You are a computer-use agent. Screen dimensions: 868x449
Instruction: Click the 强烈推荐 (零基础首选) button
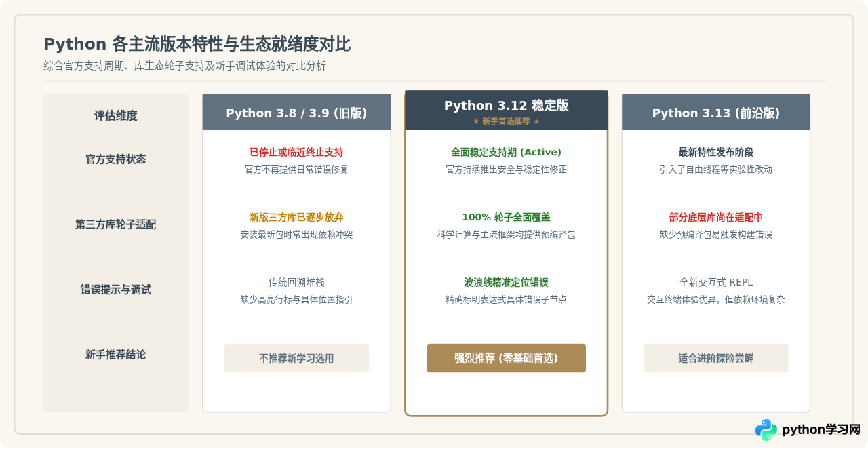point(506,358)
